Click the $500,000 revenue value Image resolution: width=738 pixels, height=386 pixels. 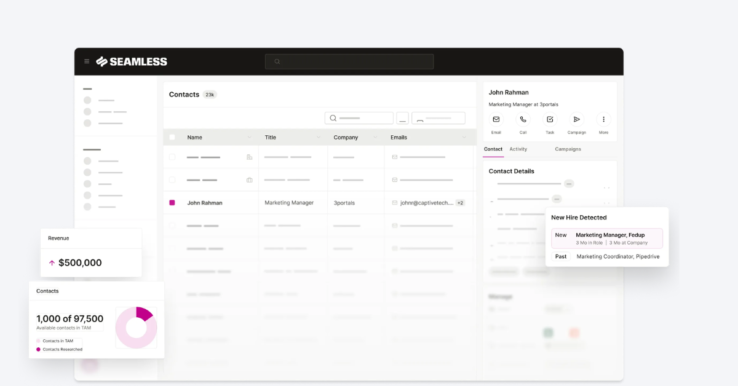tap(80, 263)
